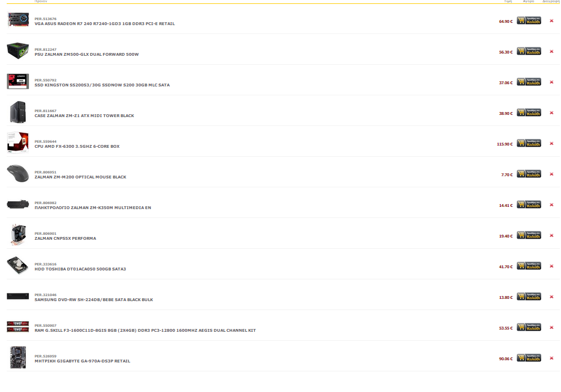Open G.Skill RAM modules thumbnail
This screenshot has height=392, width=561.
18,327
